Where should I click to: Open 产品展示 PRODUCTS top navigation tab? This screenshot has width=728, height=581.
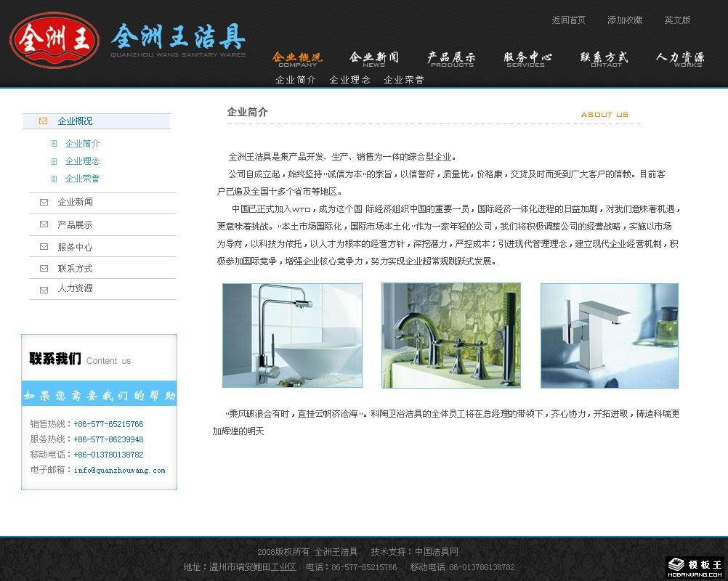click(451, 60)
